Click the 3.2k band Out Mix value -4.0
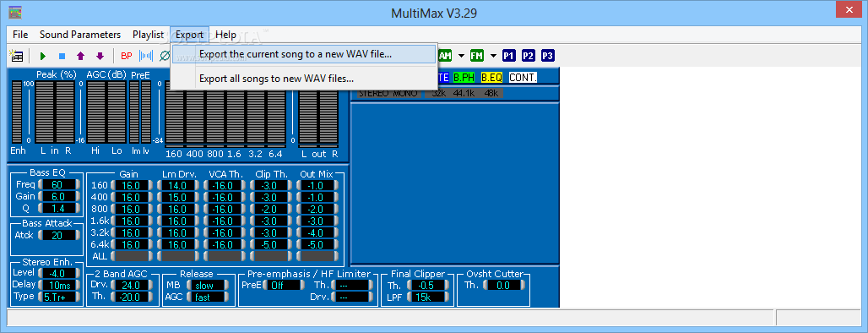This screenshot has width=868, height=333. pos(317,232)
